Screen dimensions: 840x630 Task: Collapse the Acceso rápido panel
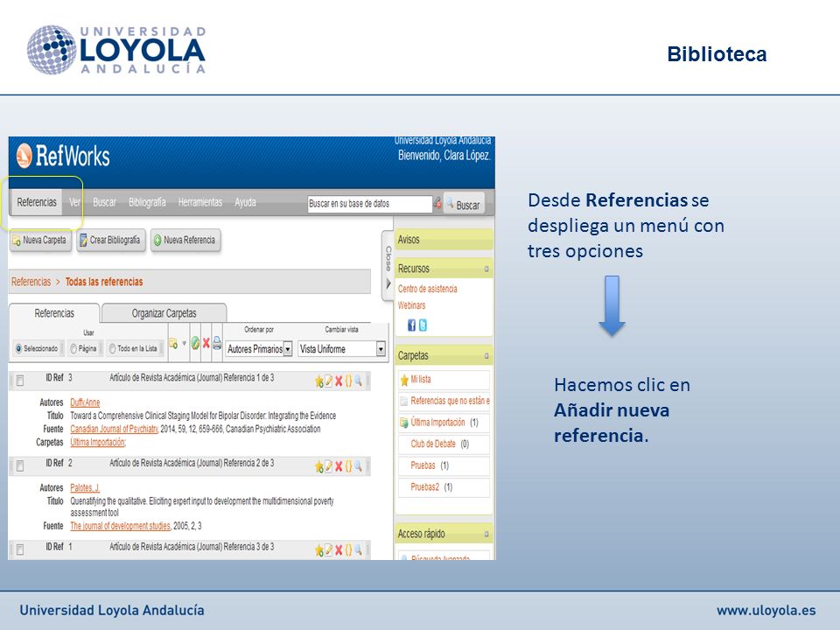point(486,534)
